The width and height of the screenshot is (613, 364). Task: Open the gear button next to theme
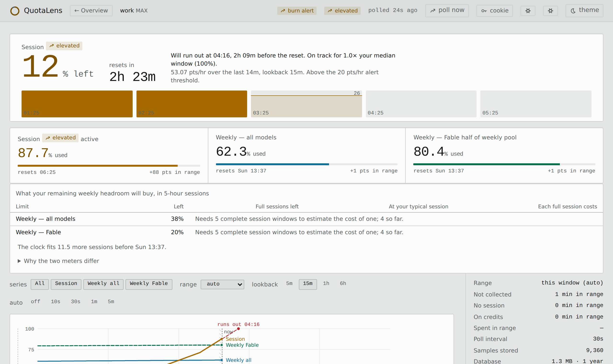point(551,11)
